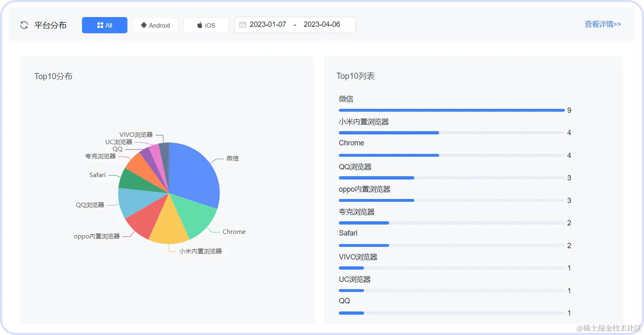The image size is (644, 335).
Task: Open the 查看详情>> link
Action: [603, 24]
